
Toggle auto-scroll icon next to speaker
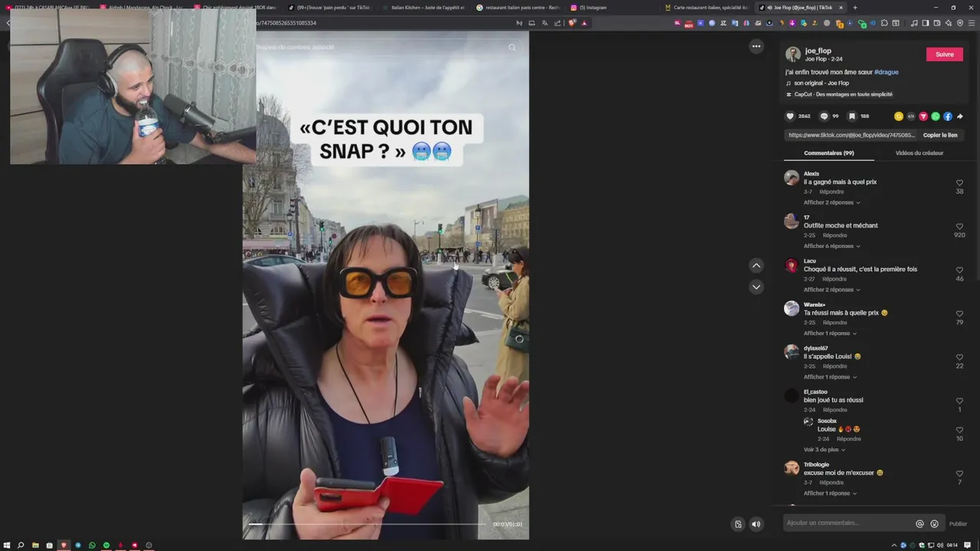click(x=738, y=524)
